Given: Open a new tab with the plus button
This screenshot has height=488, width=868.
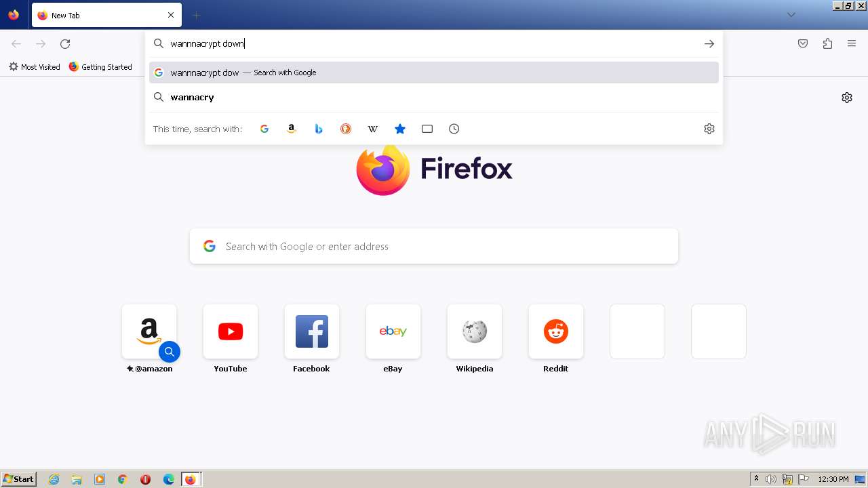Looking at the screenshot, I should pyautogui.click(x=196, y=15).
